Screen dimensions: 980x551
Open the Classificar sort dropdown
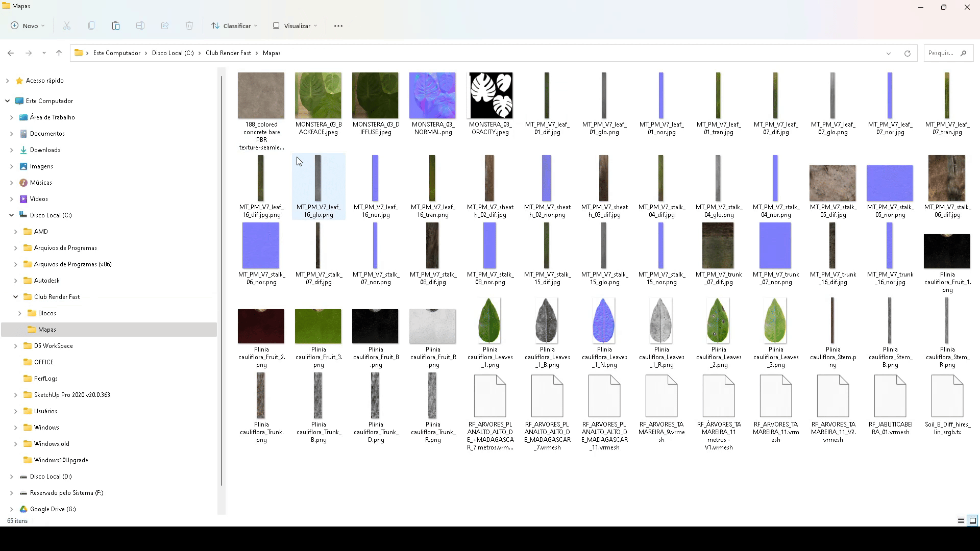(x=234, y=26)
